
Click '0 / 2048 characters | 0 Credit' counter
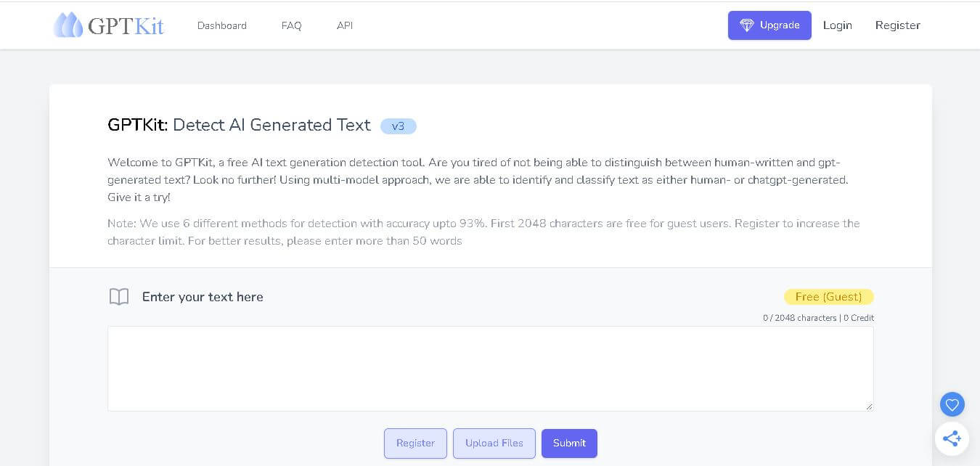818,318
